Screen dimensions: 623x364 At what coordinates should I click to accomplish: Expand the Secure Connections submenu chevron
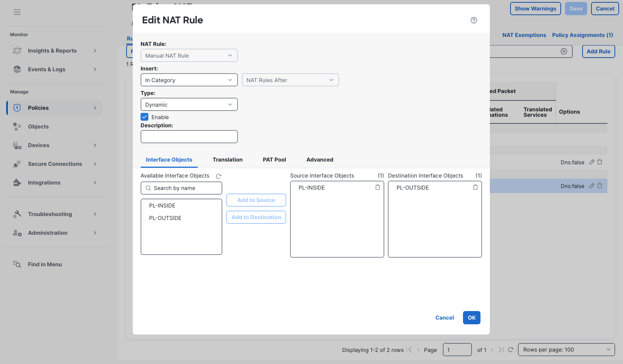(x=95, y=164)
